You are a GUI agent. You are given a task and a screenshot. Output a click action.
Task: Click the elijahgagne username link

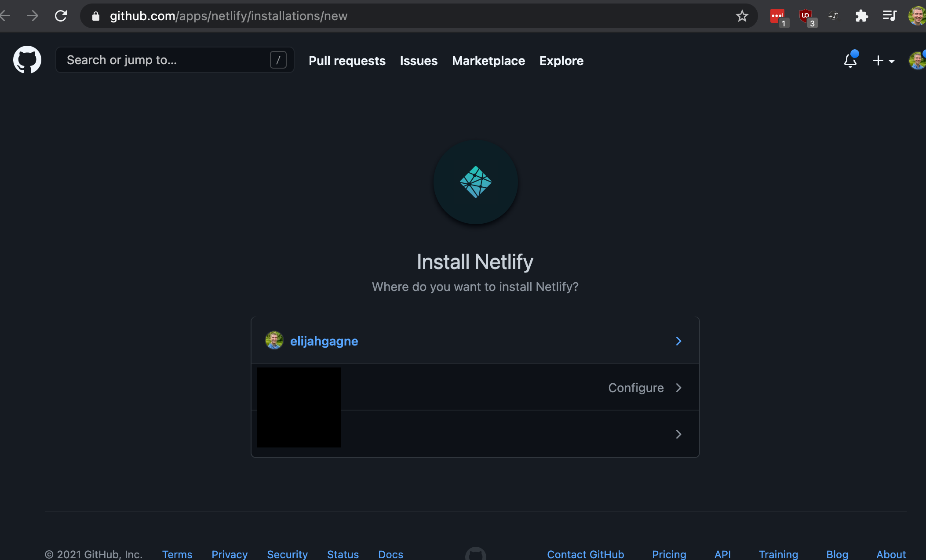pyautogui.click(x=324, y=341)
